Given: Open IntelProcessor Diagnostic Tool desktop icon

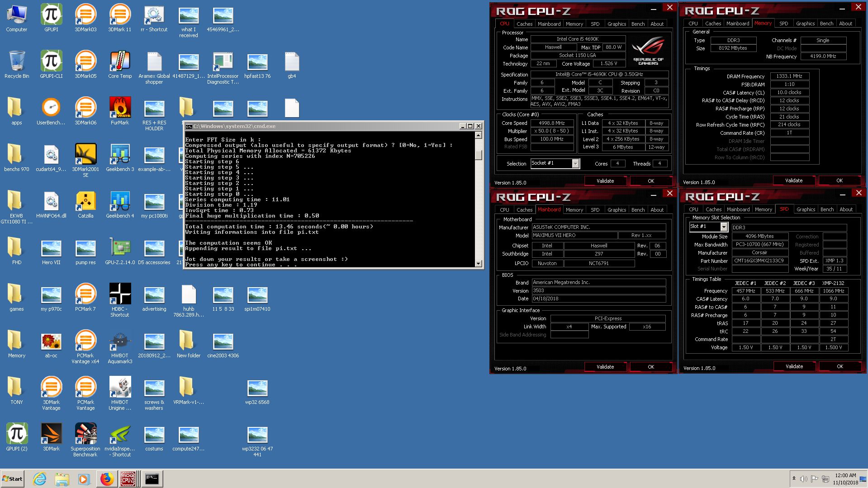Looking at the screenshot, I should tap(223, 67).
